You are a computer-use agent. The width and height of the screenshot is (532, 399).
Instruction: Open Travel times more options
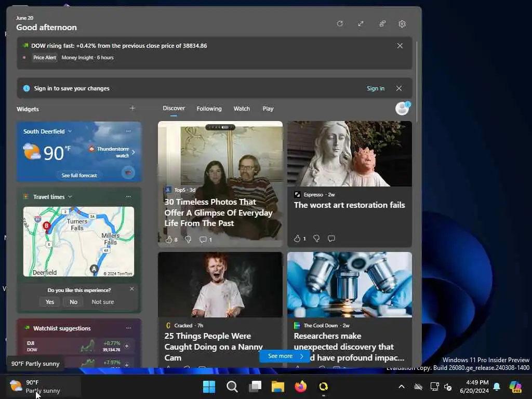[128, 196]
